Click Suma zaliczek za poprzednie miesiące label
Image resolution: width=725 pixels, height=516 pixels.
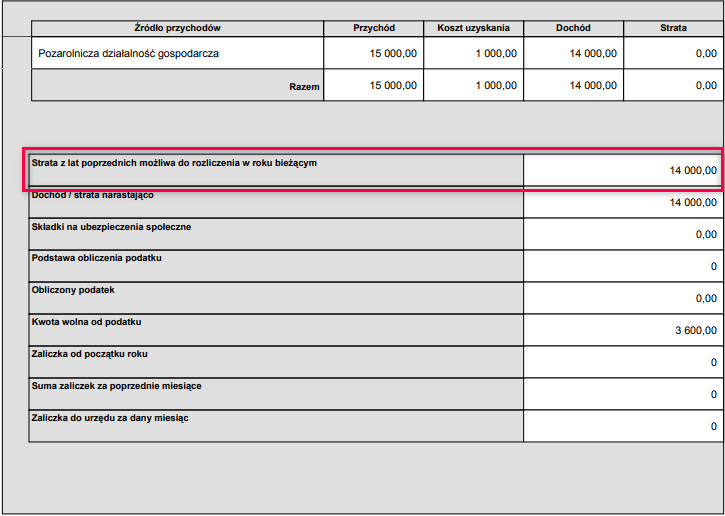117,386
